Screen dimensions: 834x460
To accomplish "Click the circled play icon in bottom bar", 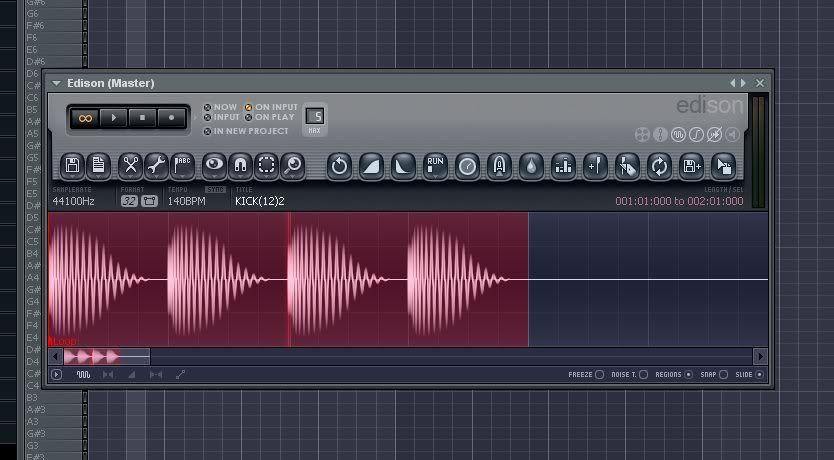I will pos(56,374).
